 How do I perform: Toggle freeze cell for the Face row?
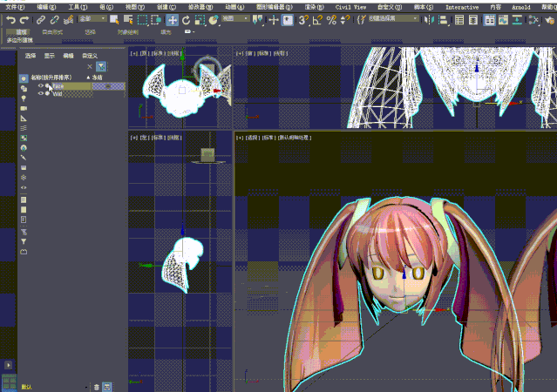pyautogui.click(x=109, y=86)
